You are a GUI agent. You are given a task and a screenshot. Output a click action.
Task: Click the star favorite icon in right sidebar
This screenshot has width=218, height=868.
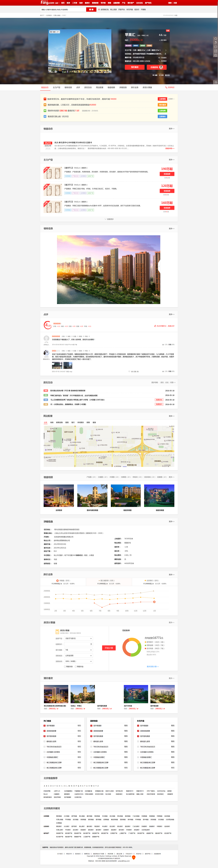click(216, 39)
